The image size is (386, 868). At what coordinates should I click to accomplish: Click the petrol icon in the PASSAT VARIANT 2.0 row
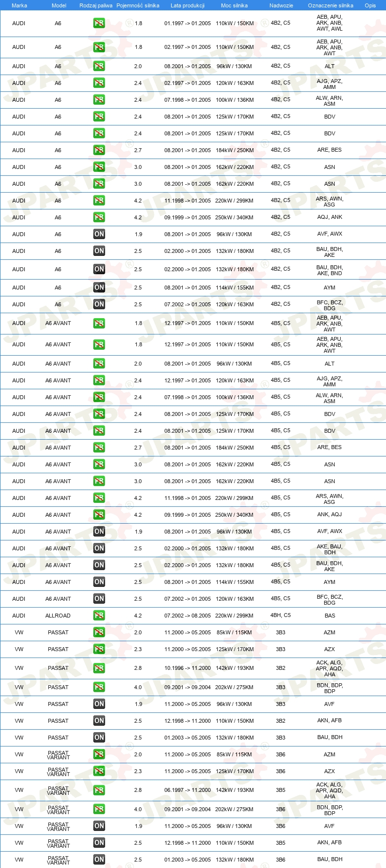(x=99, y=754)
